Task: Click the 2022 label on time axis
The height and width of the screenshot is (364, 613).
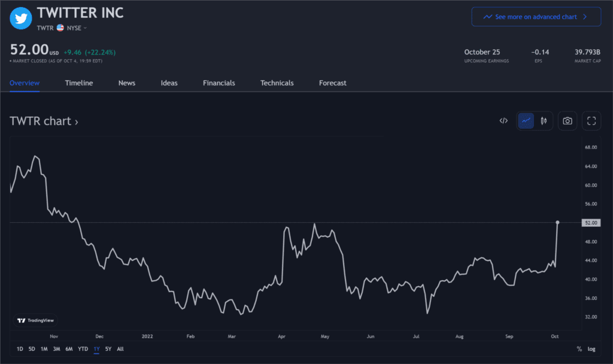Action: point(147,336)
